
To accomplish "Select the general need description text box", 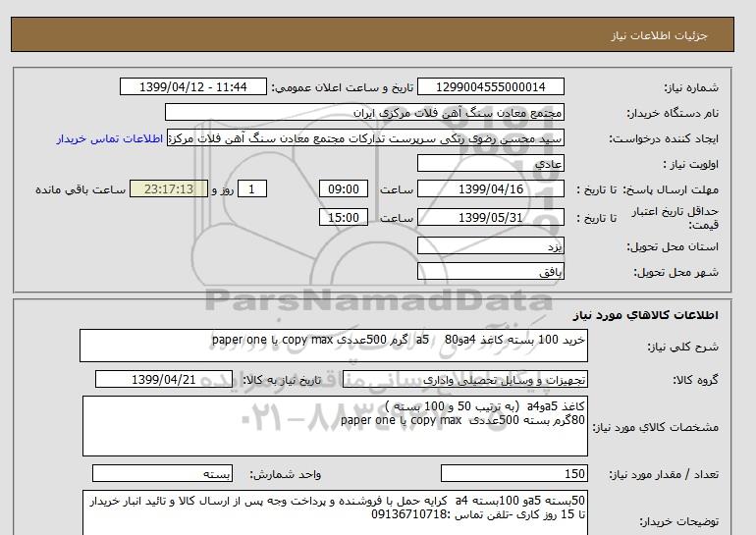I will 334,346.
